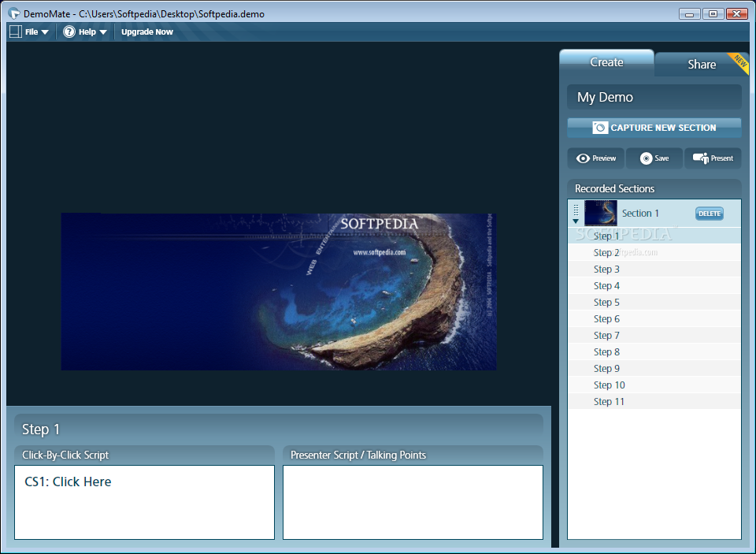Click the Click-By-Click Script label
The image size is (756, 554).
point(65,455)
